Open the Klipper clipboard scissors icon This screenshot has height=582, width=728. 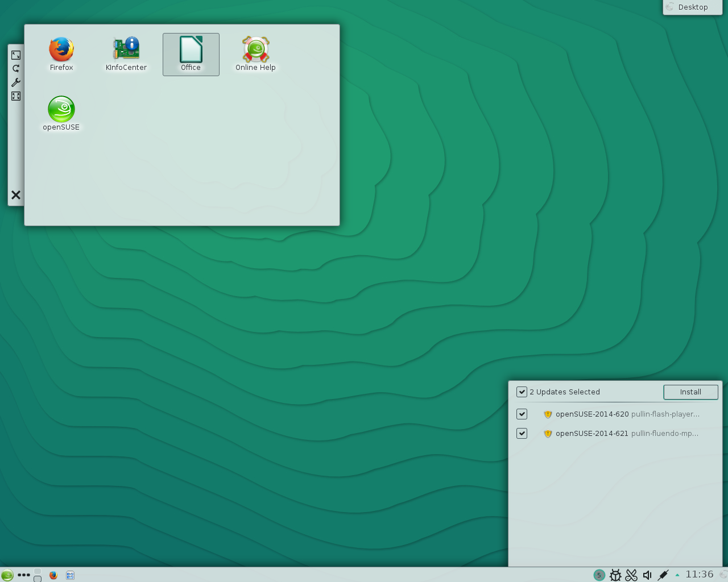coord(631,575)
